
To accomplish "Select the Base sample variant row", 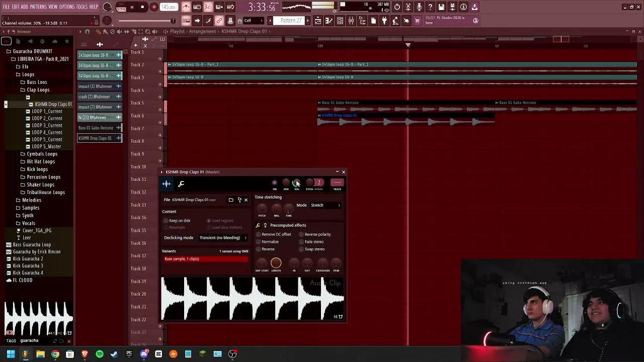I will pos(206,259).
